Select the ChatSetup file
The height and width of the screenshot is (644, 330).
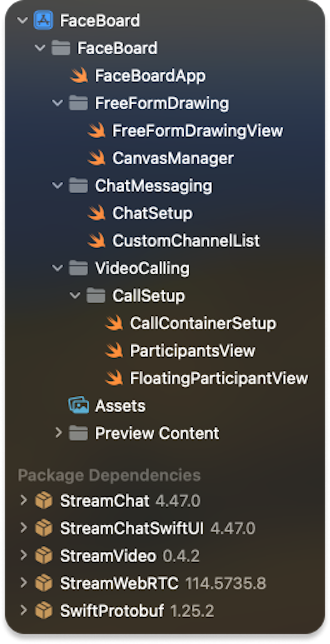(152, 213)
